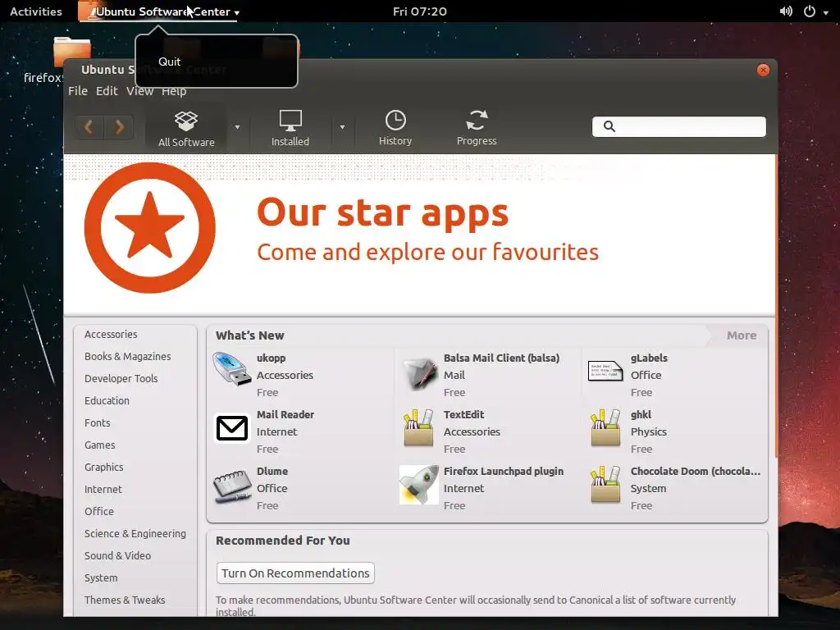This screenshot has width=840, height=630.
Task: Click the back navigation arrow
Action: tap(89, 127)
